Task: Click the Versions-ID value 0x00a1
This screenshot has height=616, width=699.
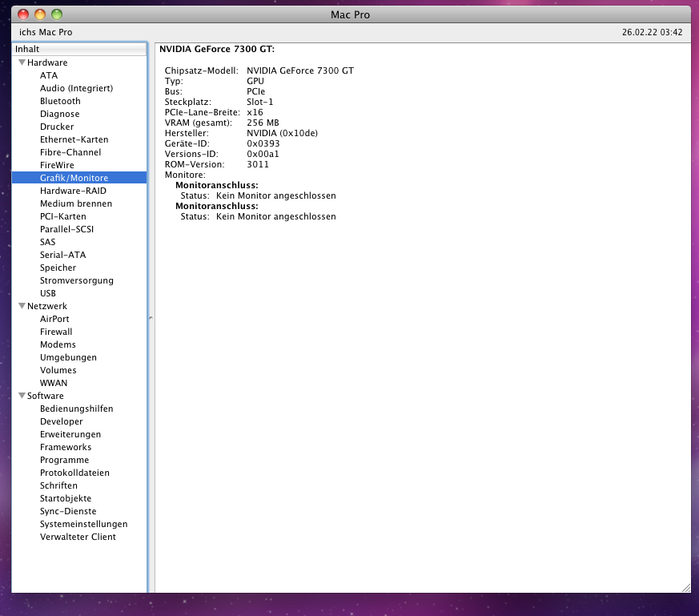Action: (263, 155)
